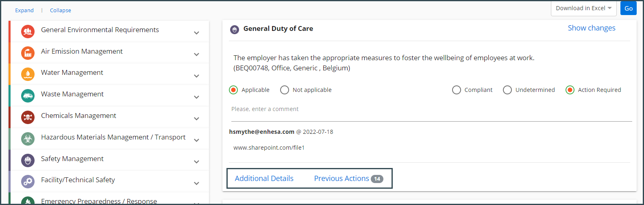Click the Facility/Technical Safety gears icon
The height and width of the screenshot is (205, 644).
[28, 181]
